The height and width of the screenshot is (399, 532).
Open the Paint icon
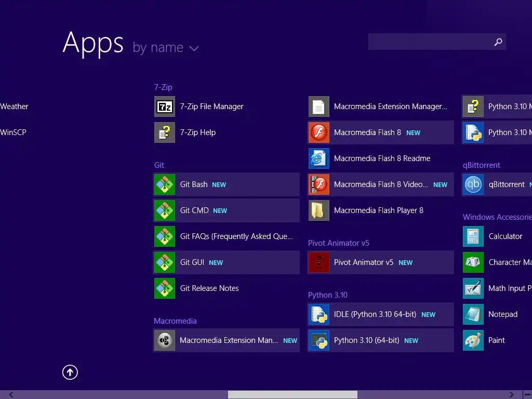click(473, 340)
